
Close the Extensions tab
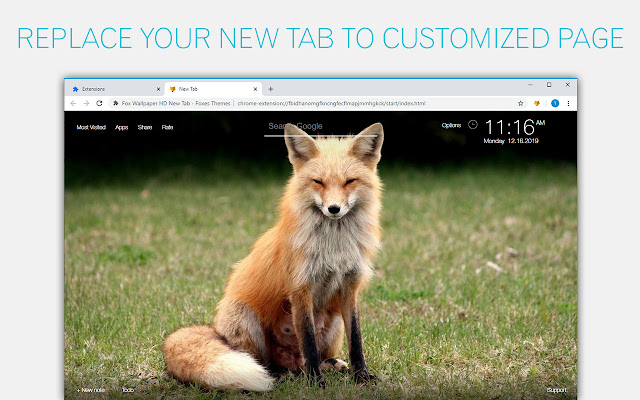tap(158, 89)
